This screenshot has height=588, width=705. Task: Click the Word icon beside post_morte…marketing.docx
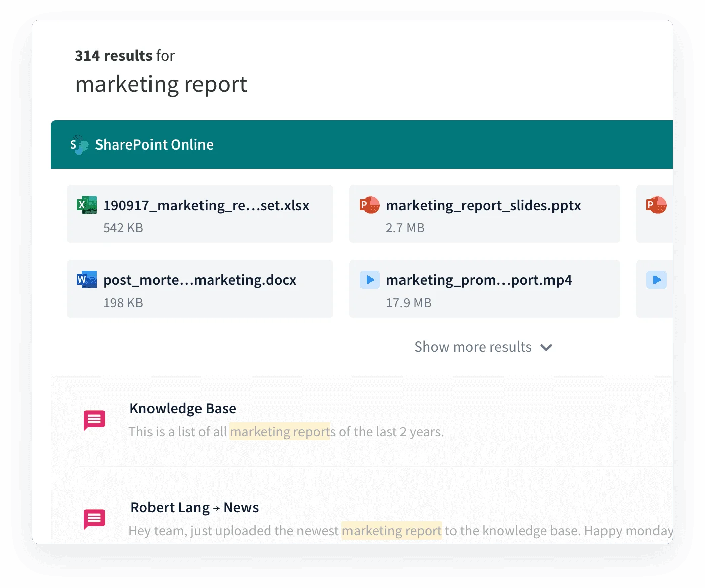86,279
